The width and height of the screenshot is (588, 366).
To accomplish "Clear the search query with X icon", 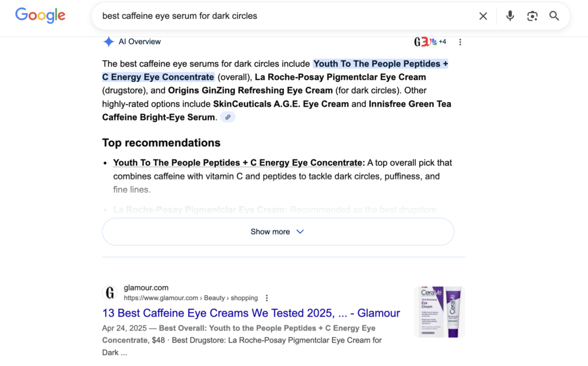I will pos(483,16).
